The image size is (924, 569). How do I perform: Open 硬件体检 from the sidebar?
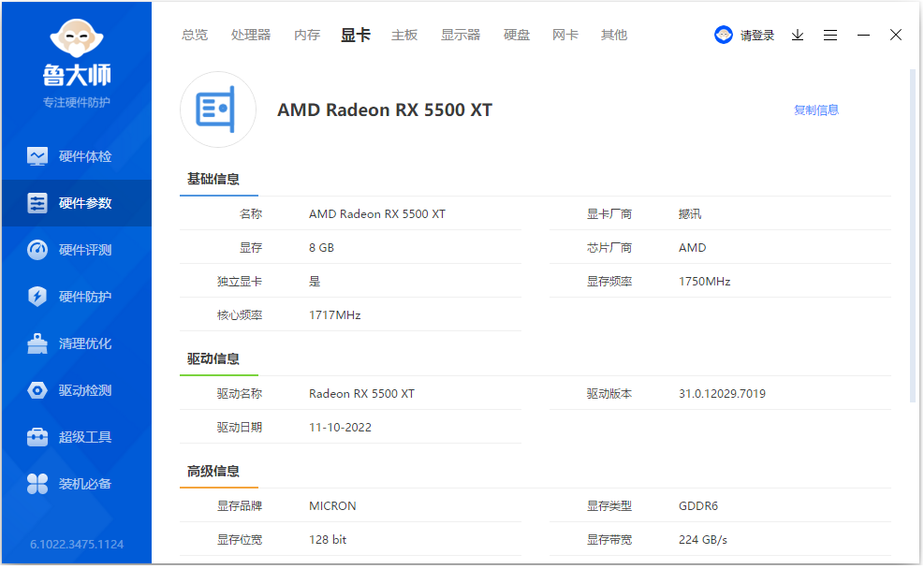[x=77, y=156]
